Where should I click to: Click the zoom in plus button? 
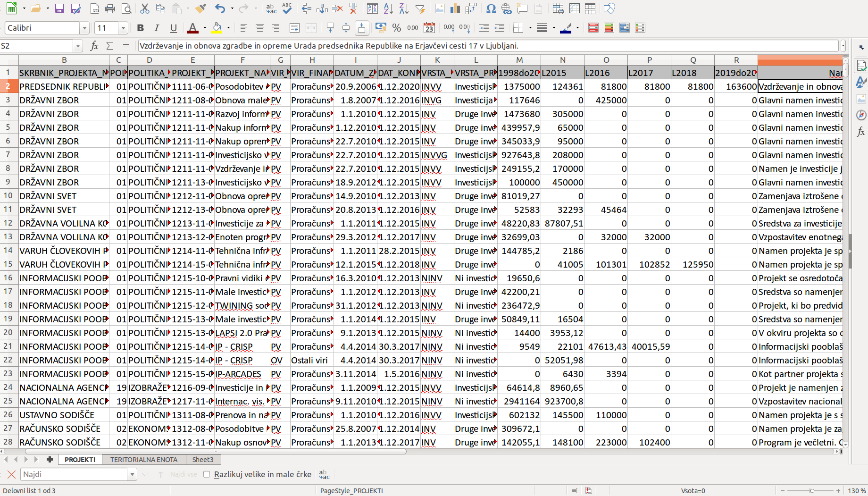click(838, 491)
